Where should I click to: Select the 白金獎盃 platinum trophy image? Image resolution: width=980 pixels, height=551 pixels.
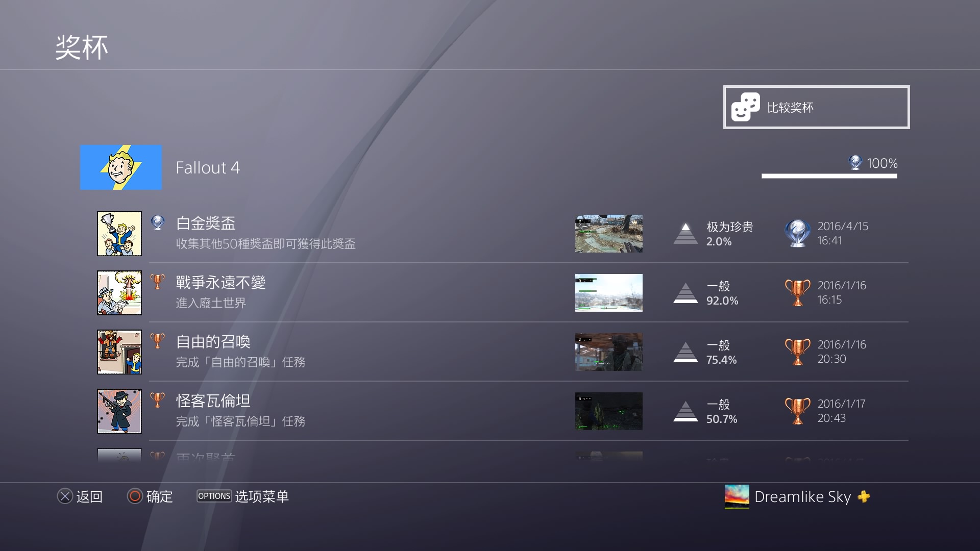119,234
